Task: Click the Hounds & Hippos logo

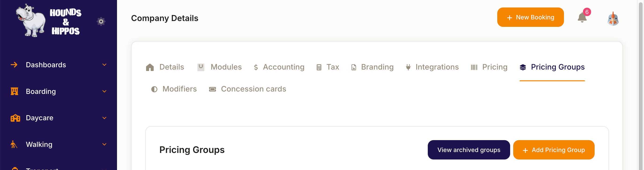Action: click(x=48, y=21)
